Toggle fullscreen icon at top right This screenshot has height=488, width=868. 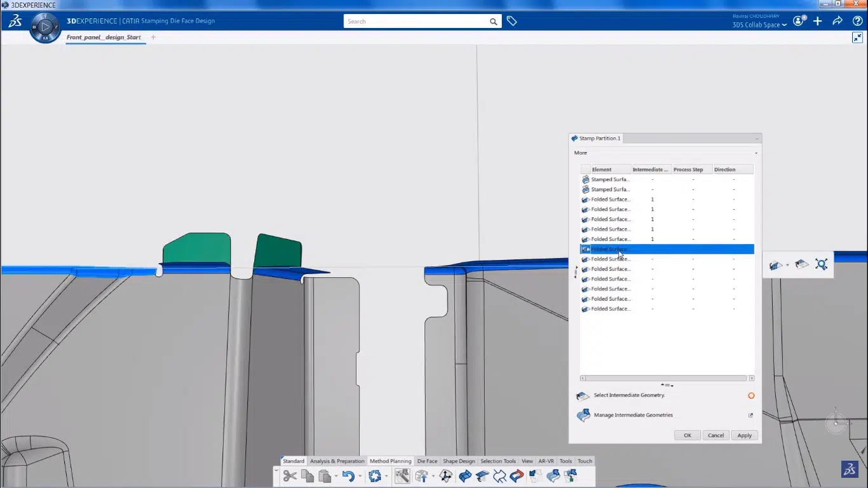pyautogui.click(x=857, y=37)
